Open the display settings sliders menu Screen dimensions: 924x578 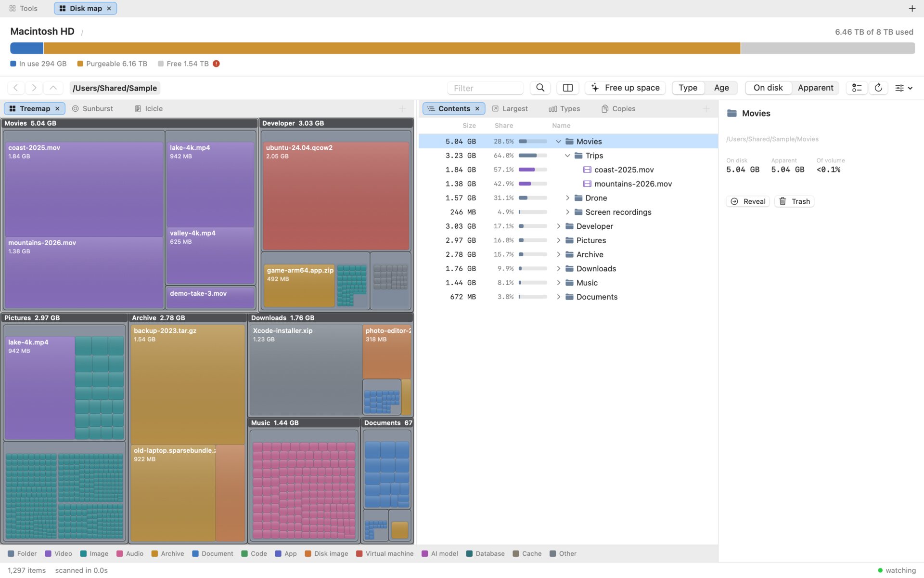[903, 88]
